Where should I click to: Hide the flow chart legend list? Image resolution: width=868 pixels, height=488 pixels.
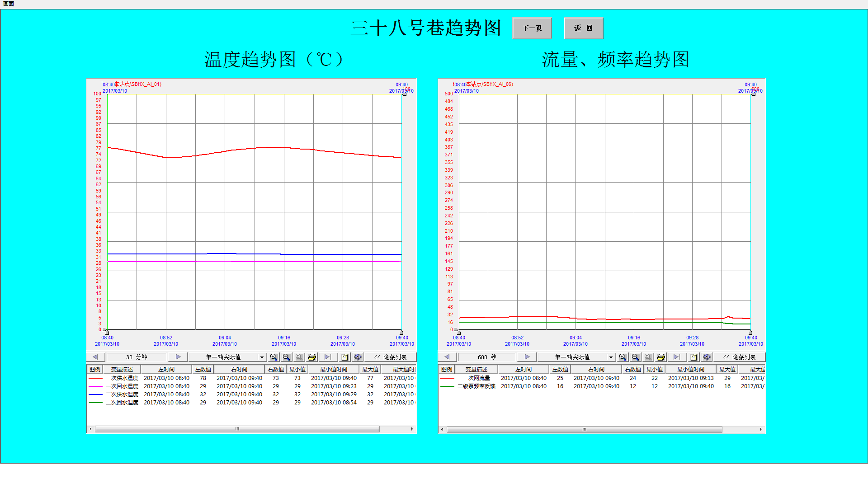coord(740,357)
